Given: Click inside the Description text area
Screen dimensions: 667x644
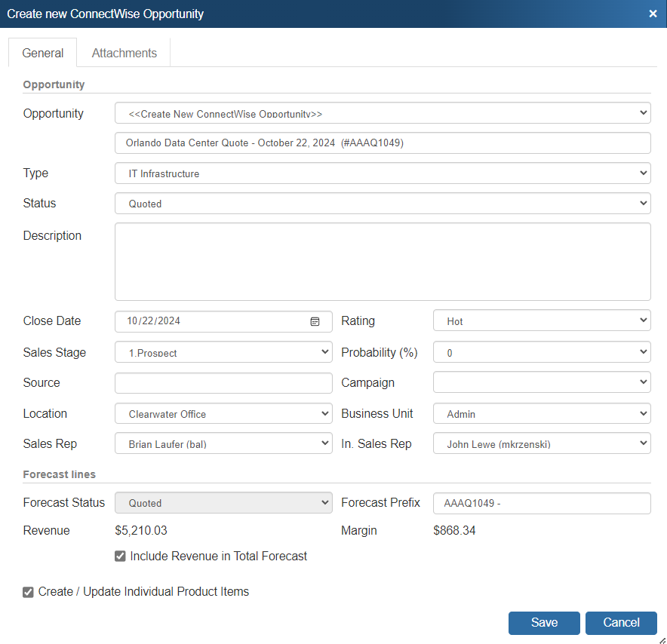Looking at the screenshot, I should click(382, 261).
